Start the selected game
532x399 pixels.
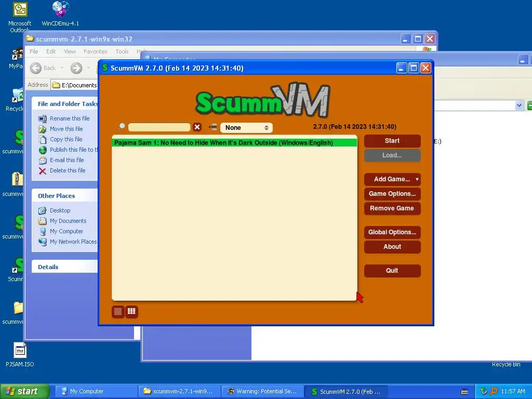[x=392, y=141]
